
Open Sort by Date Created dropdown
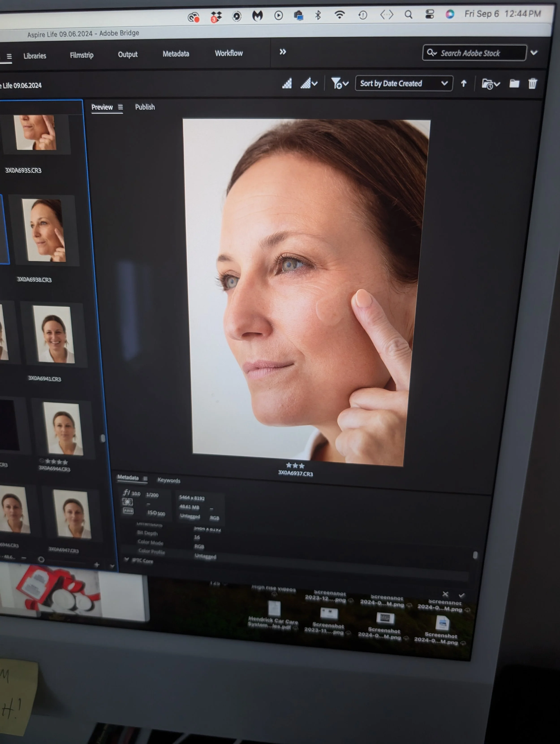tap(403, 83)
